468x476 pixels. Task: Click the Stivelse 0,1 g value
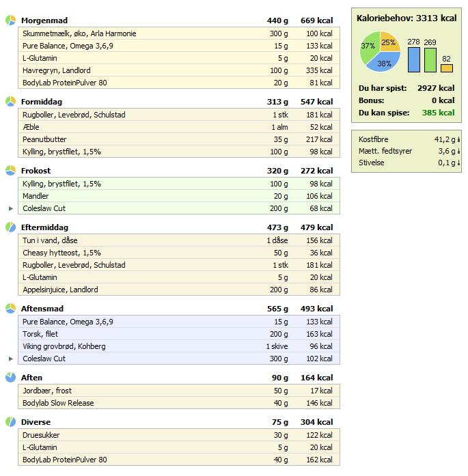tap(446, 163)
